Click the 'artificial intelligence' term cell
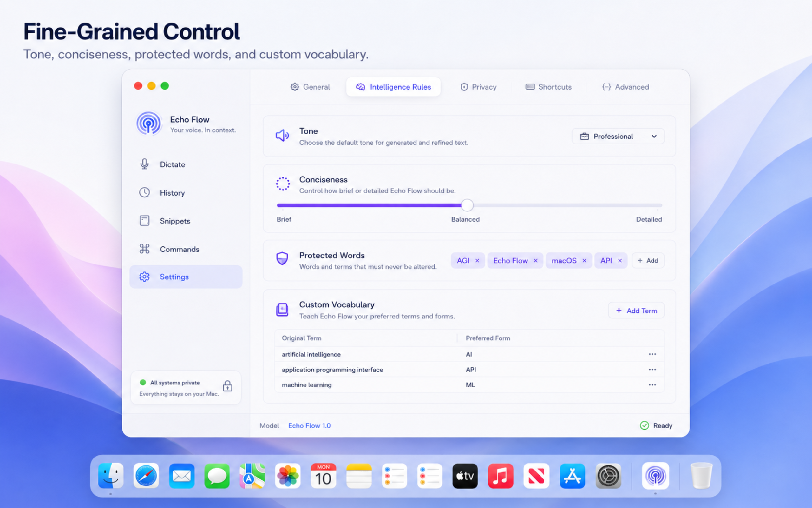Viewport: 812px width, 508px height. coord(311,354)
